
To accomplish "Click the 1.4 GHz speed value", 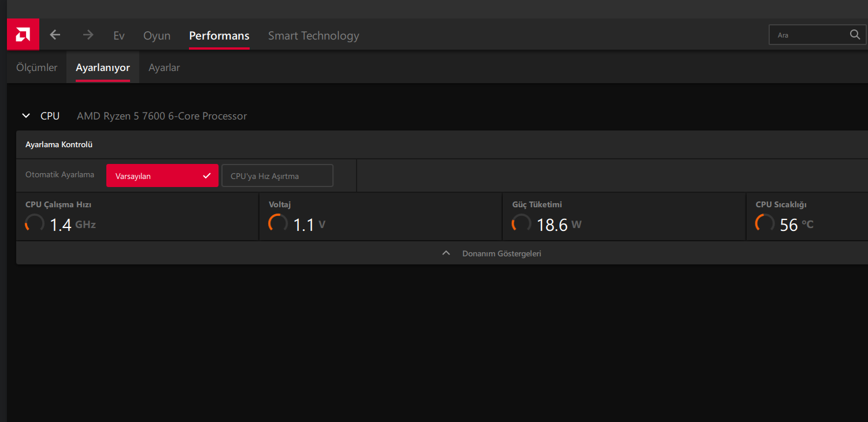I will [73, 225].
